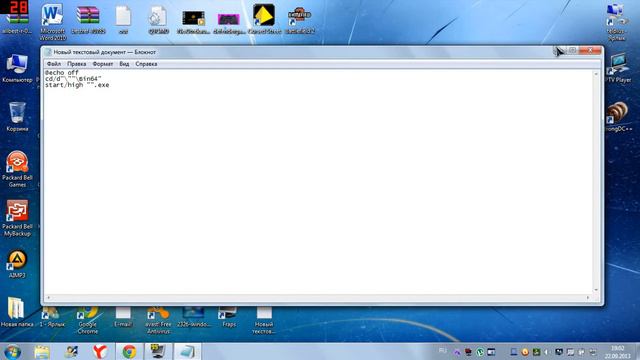
Task: Select the Корзина recycle bin icon
Action: (x=17, y=116)
